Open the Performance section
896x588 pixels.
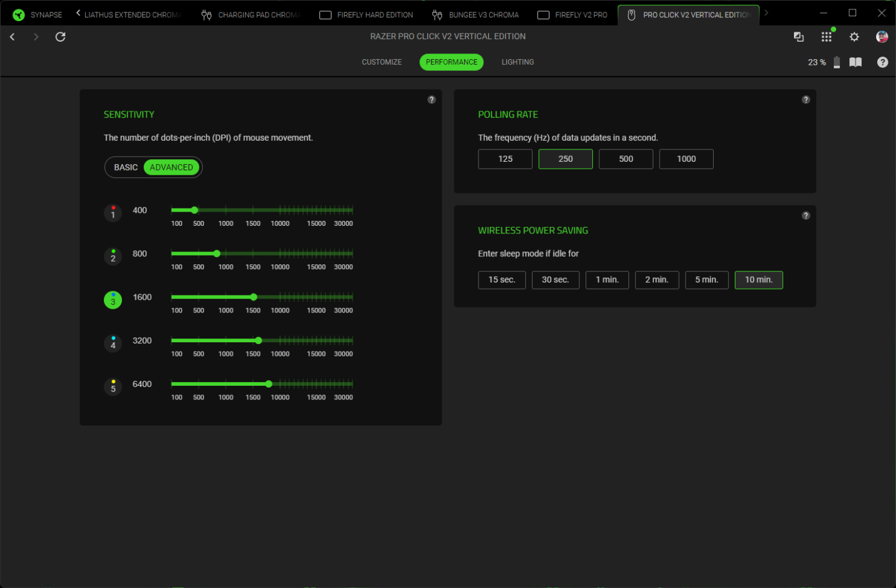pos(452,62)
